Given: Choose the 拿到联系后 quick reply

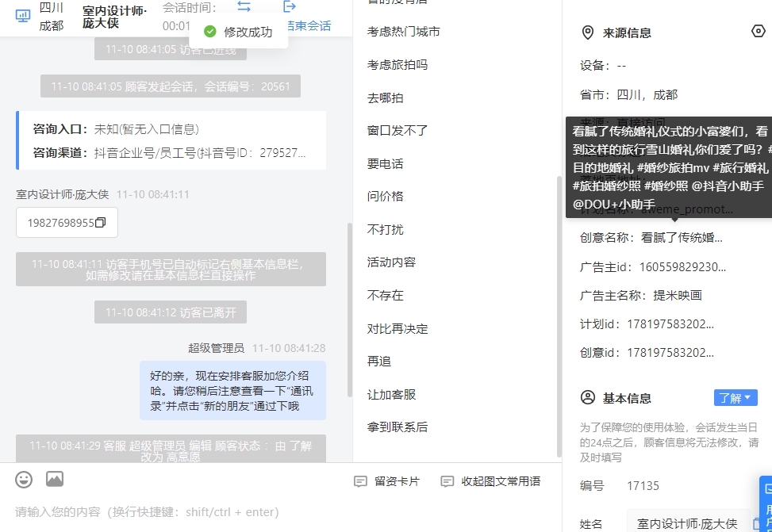Looking at the screenshot, I should click(x=398, y=427).
